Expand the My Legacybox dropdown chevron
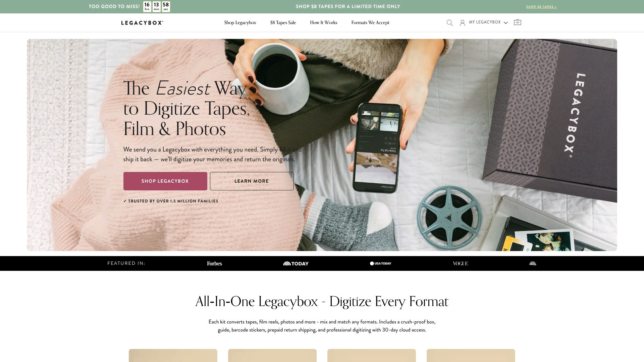This screenshot has width=644, height=362. [506, 23]
